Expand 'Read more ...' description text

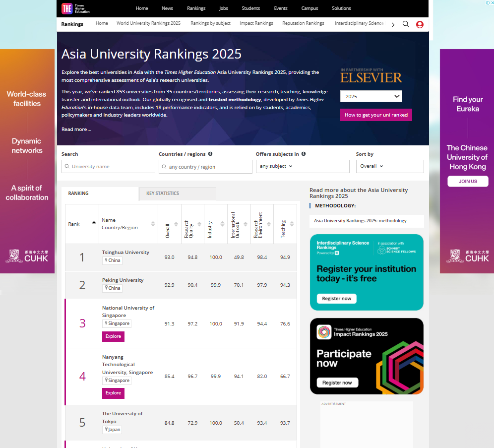[x=76, y=129]
